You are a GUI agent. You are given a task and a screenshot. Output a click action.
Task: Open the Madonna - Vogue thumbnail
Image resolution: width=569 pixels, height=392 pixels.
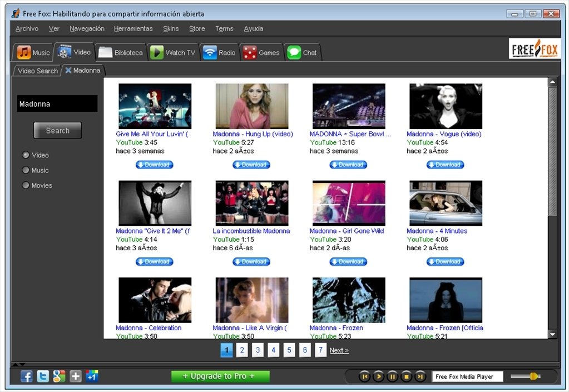tap(446, 106)
